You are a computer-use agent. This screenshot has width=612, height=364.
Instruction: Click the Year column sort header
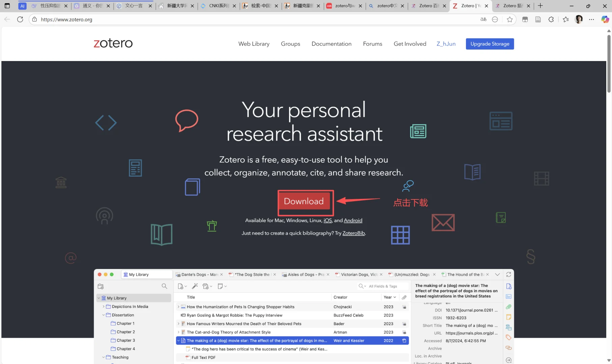point(390,297)
